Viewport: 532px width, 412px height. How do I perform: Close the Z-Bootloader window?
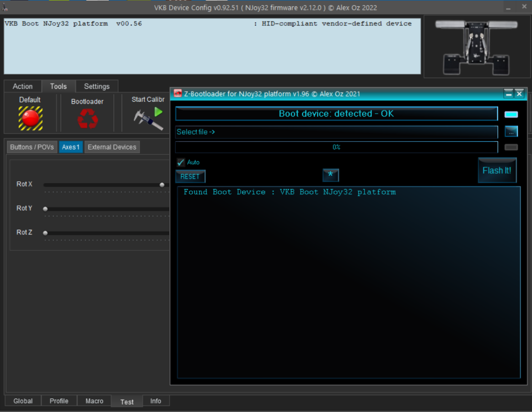click(519, 94)
